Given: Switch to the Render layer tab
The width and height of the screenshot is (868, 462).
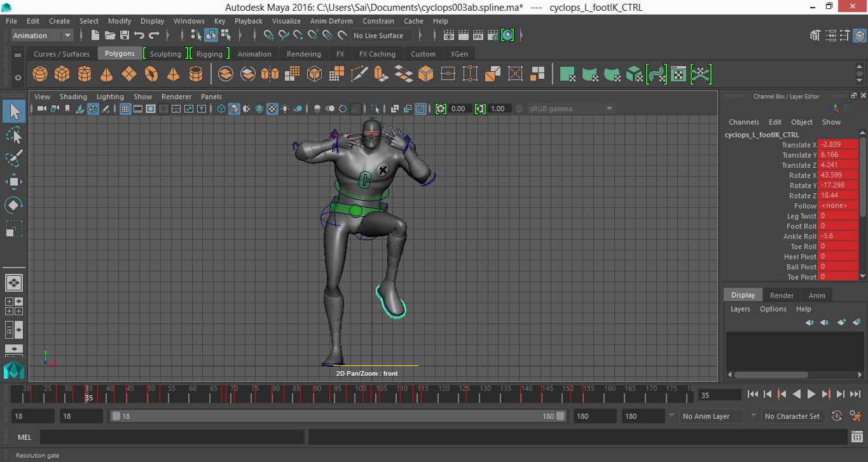Looking at the screenshot, I should 782,295.
